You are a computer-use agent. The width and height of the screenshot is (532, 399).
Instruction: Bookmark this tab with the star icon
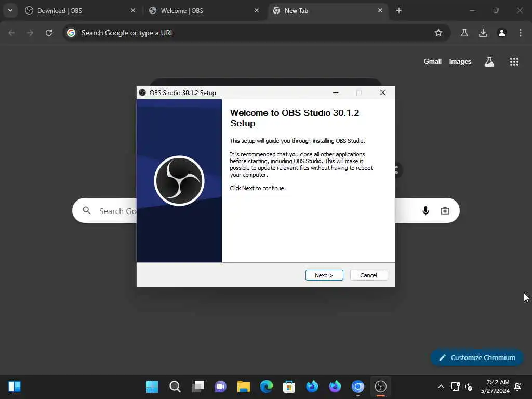[x=438, y=33]
